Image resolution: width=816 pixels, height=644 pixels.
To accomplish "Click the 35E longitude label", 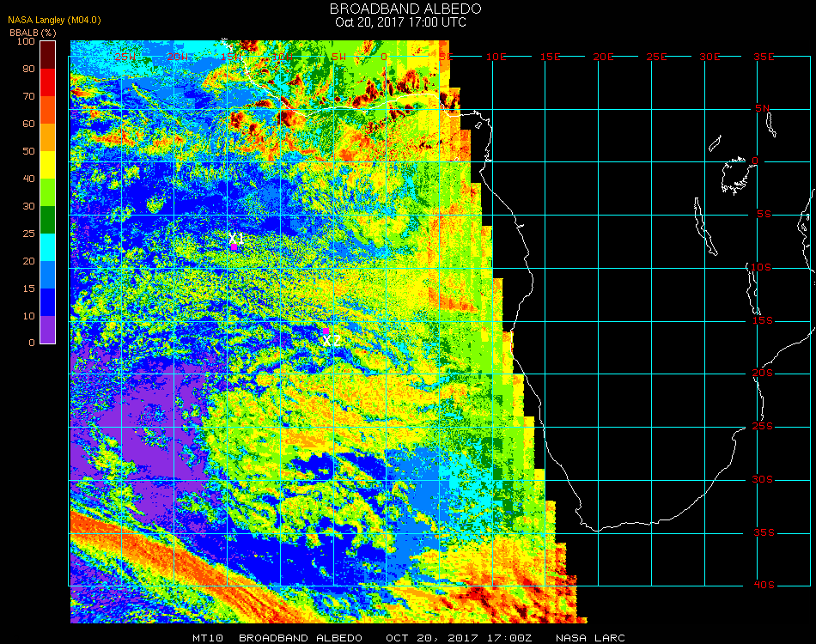I will pos(764,57).
